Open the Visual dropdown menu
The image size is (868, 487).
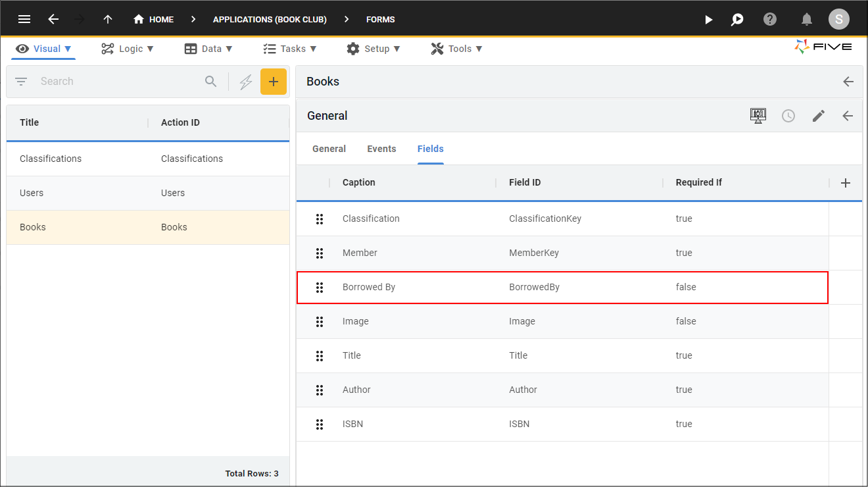coord(43,49)
